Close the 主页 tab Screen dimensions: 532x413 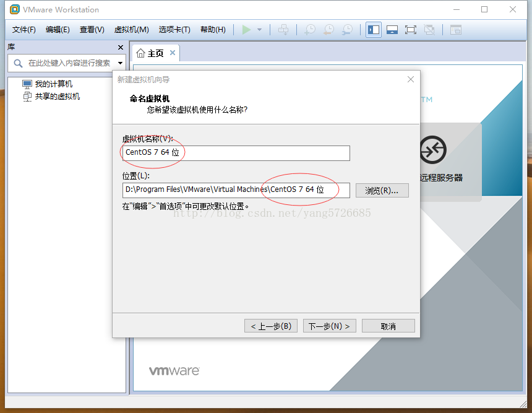click(x=173, y=53)
